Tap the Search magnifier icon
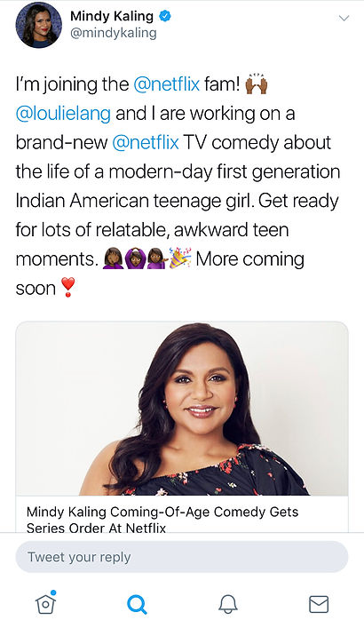The height and width of the screenshot is (628, 364). 137,604
